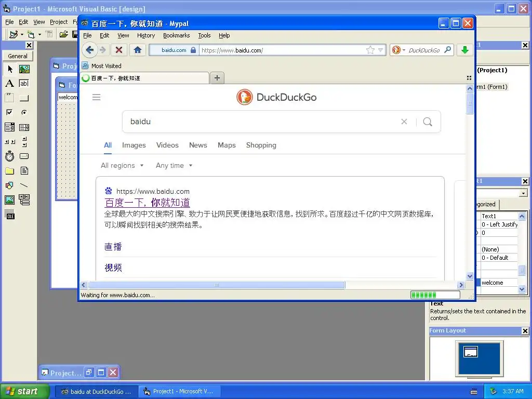Select the Pointer tool in VB toolbox
Viewport: 532px width, 399px height.
10,69
